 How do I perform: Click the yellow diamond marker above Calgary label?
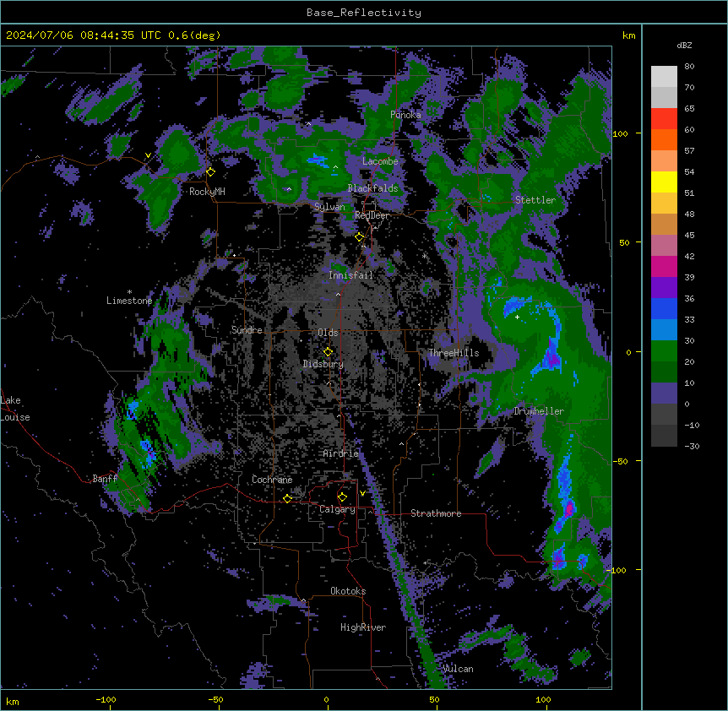[x=342, y=497]
